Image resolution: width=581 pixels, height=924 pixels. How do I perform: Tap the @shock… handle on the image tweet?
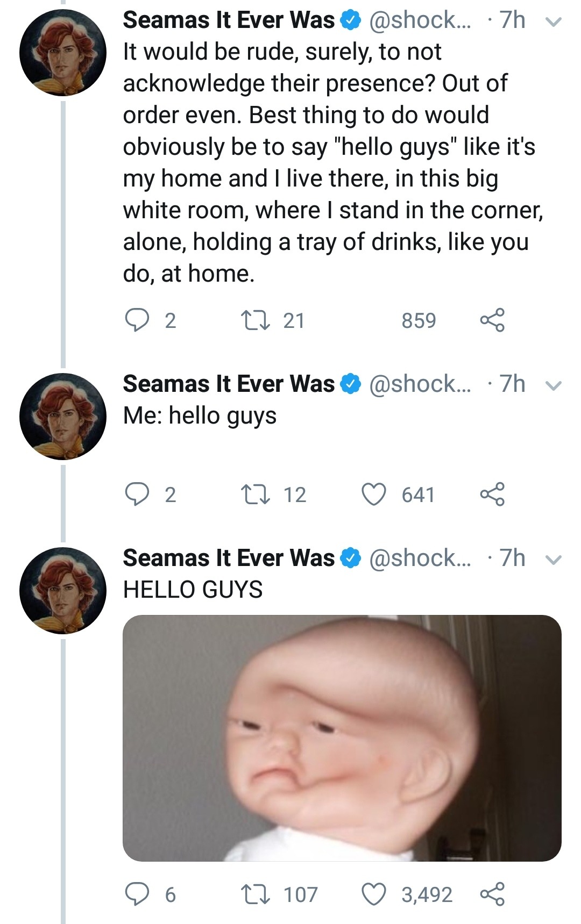(419, 558)
